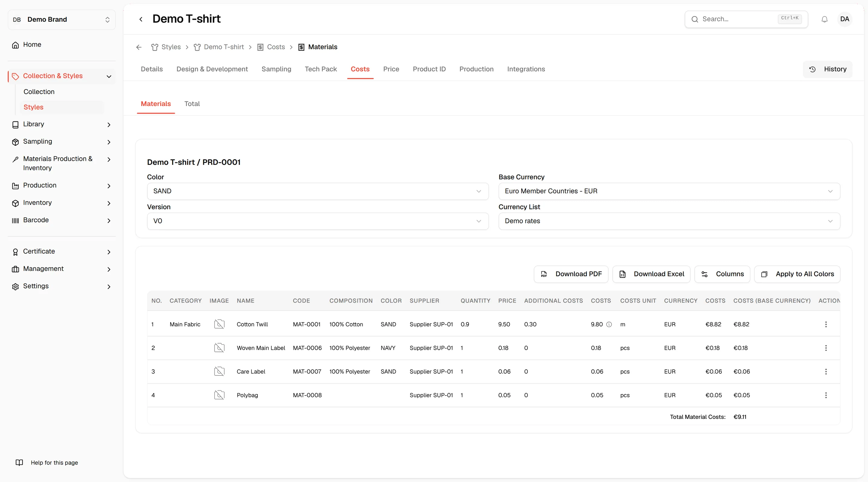Screen dimensions: 868x482
Task: Open the History panel button
Action: (827, 69)
